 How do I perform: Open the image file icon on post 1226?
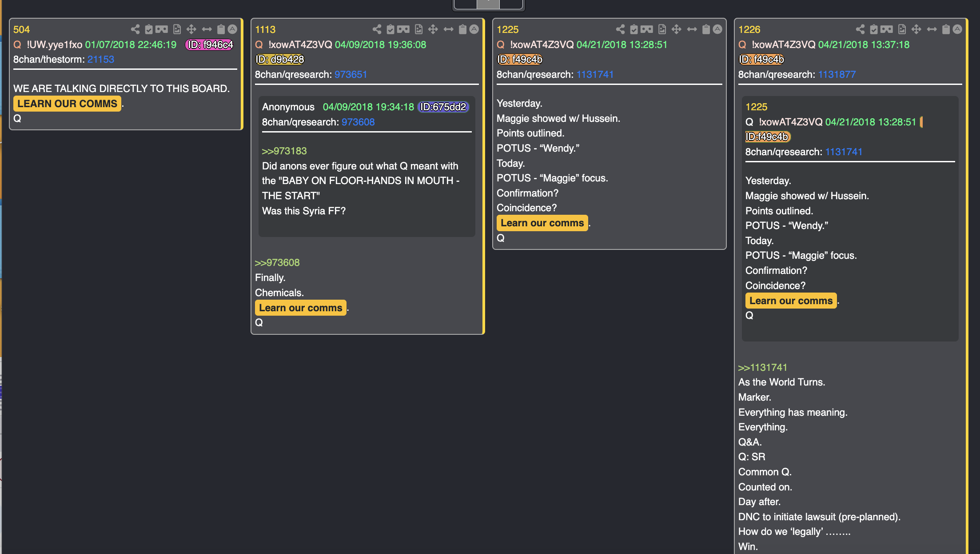(902, 29)
